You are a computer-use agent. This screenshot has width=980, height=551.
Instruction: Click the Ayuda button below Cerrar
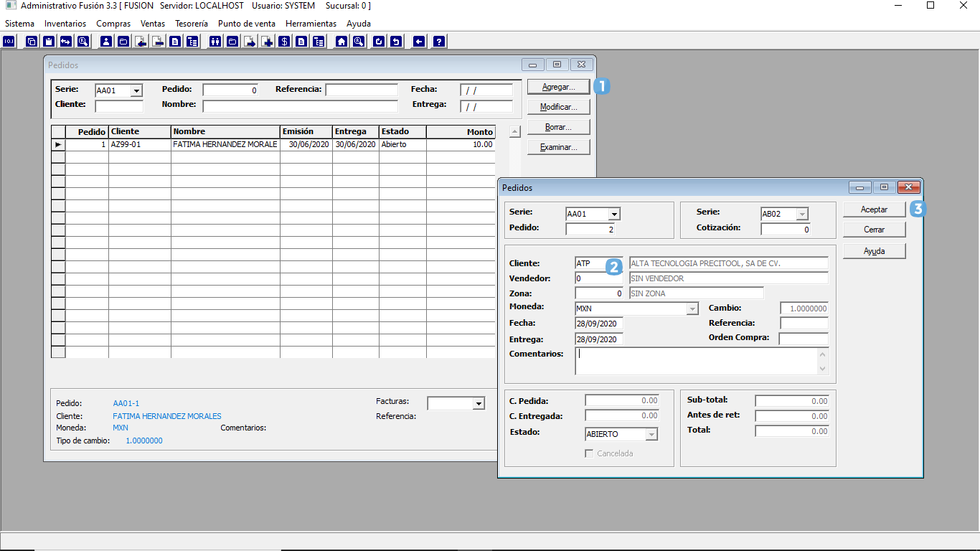point(874,251)
